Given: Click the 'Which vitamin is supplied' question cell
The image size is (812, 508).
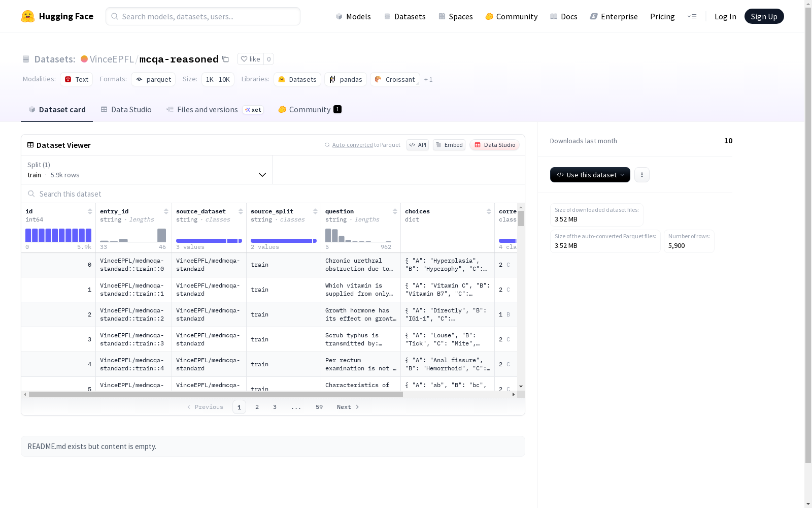Looking at the screenshot, I should click(361, 290).
